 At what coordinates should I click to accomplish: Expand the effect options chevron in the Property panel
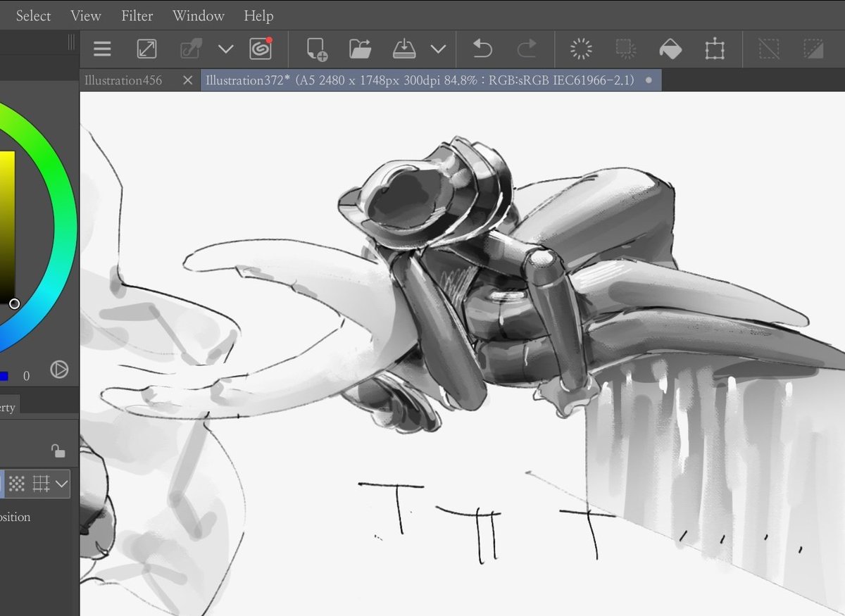[62, 484]
